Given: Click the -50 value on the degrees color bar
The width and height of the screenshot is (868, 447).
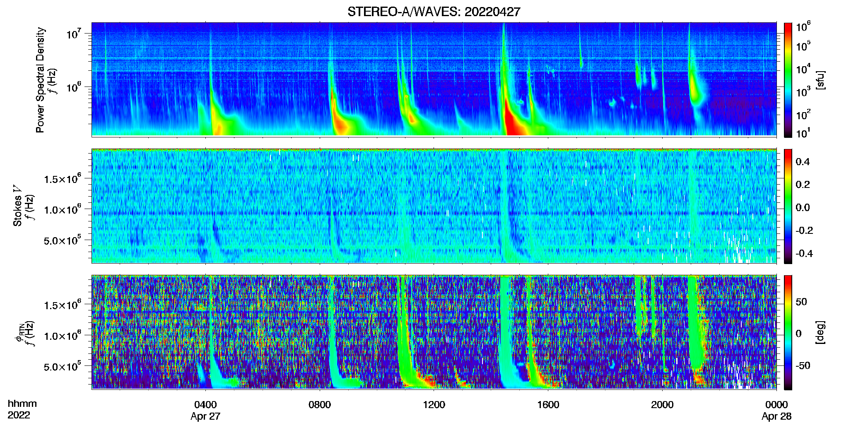Looking at the screenshot, I should (x=803, y=365).
